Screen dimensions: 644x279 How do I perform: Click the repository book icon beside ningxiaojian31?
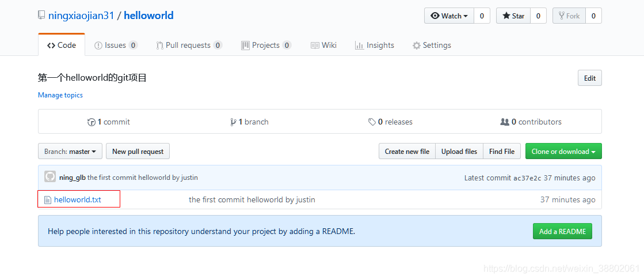(41, 16)
